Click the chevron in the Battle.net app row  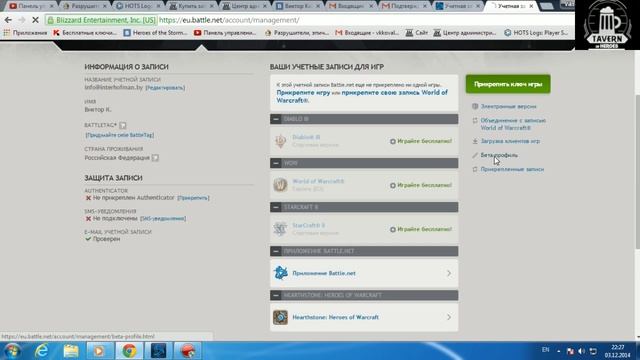pyautogui.click(x=449, y=273)
